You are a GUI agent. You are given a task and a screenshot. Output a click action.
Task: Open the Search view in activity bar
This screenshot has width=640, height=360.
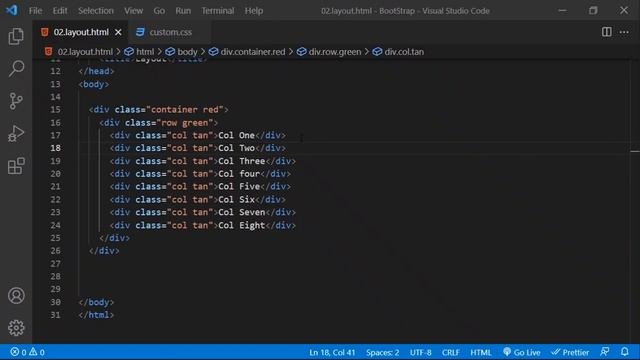point(16,69)
